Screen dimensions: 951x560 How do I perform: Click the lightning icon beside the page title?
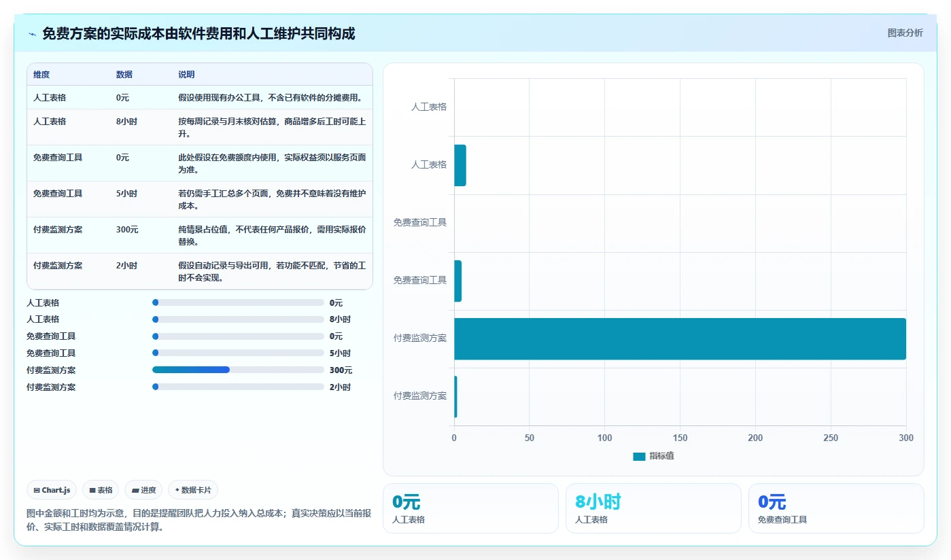(32, 34)
